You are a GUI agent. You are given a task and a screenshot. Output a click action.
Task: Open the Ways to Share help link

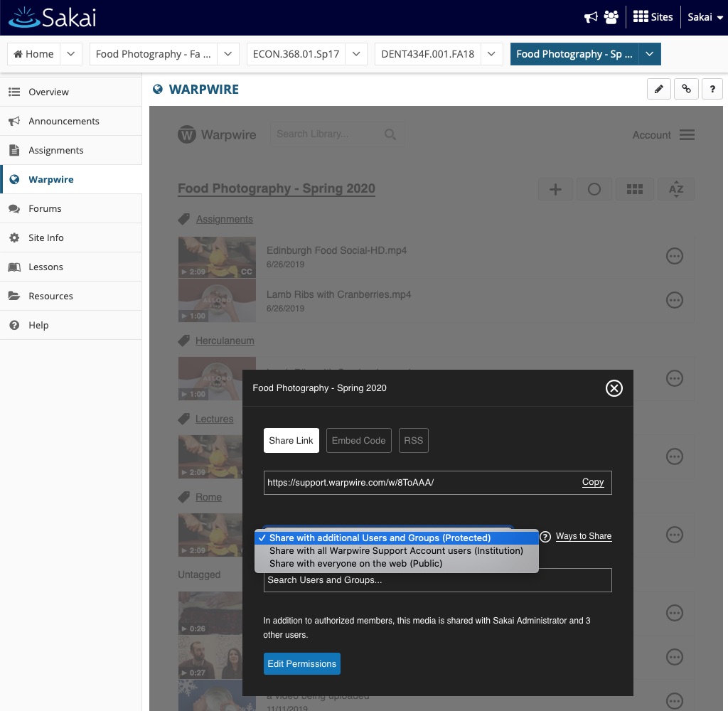coord(584,536)
